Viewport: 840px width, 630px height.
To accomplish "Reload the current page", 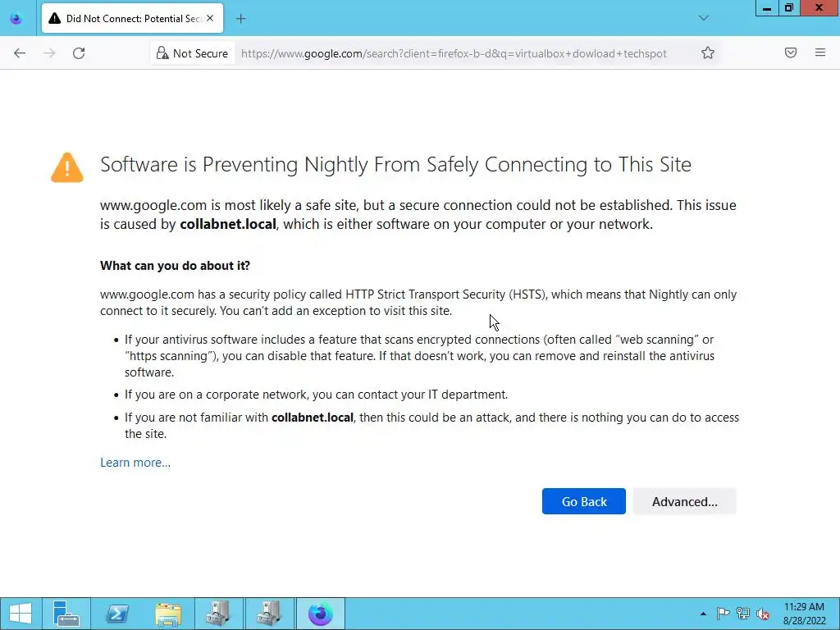I will [x=79, y=53].
